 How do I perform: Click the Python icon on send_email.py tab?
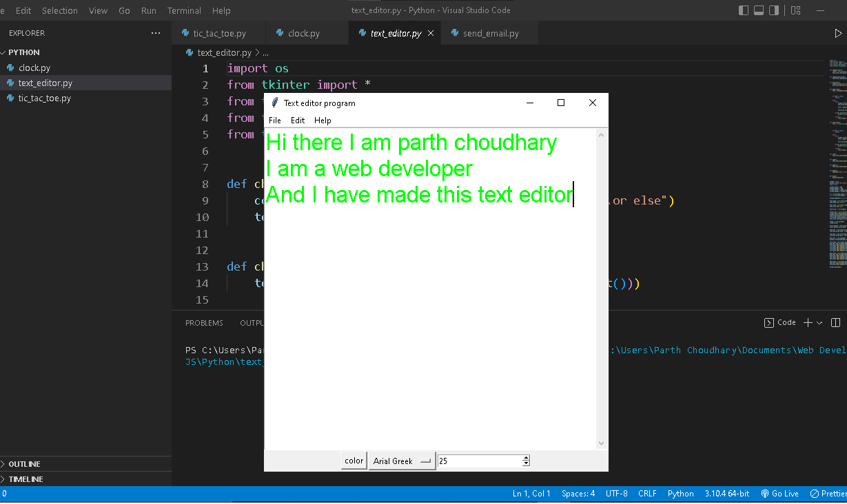click(455, 33)
